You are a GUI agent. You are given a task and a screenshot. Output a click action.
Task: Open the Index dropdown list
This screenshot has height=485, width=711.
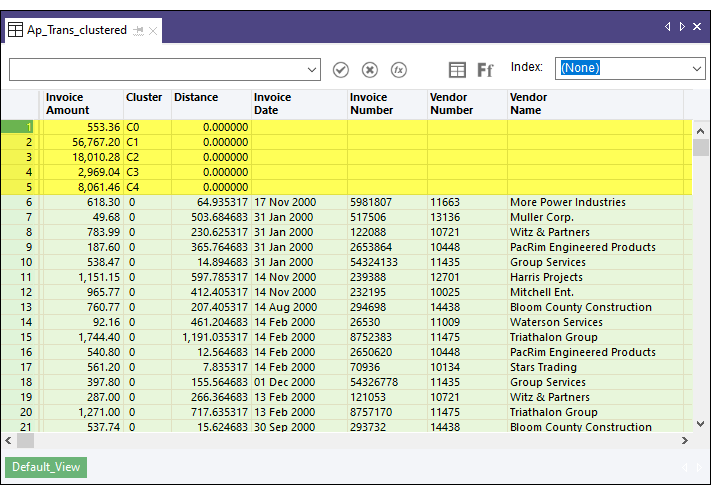point(696,68)
